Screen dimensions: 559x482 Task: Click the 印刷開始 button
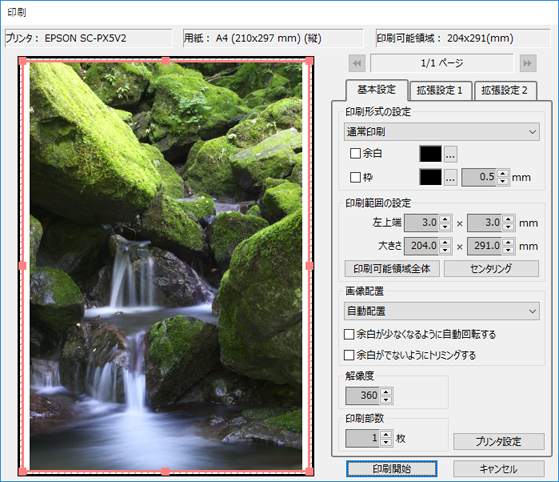(391, 469)
